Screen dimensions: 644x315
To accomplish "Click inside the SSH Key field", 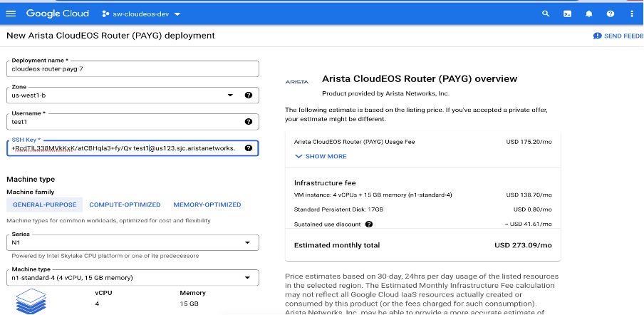I will coord(133,148).
